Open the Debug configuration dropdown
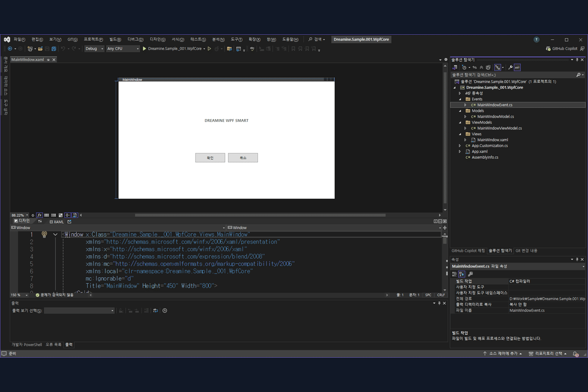Viewport: 588px width, 392px height. click(94, 49)
